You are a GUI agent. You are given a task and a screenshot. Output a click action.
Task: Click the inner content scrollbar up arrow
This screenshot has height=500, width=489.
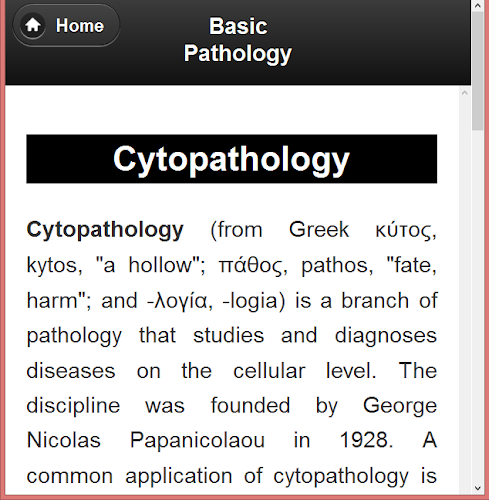coord(465,93)
